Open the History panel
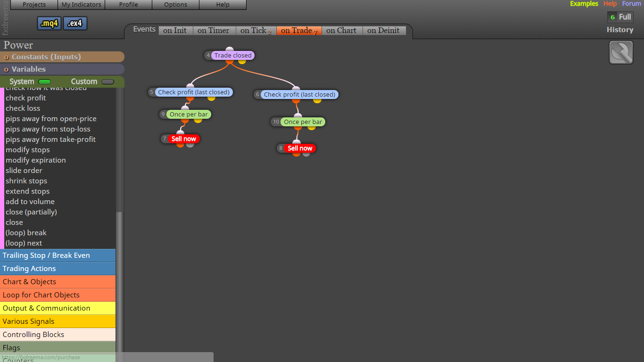Image resolution: width=644 pixels, height=362 pixels. tap(620, 30)
